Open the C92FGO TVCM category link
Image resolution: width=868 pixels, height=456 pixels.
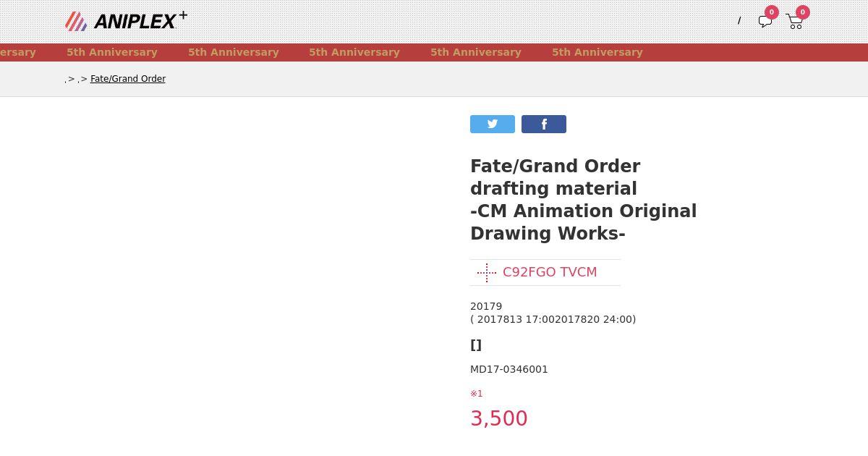pos(550,272)
